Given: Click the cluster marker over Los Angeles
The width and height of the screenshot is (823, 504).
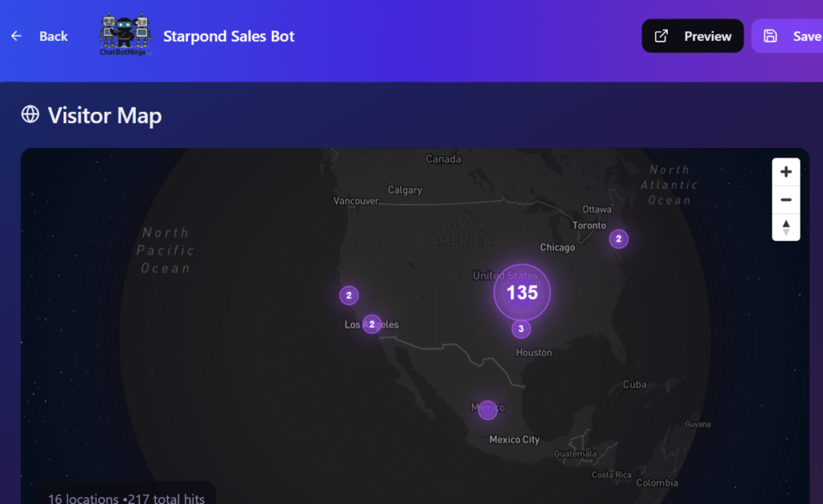Looking at the screenshot, I should pyautogui.click(x=371, y=324).
